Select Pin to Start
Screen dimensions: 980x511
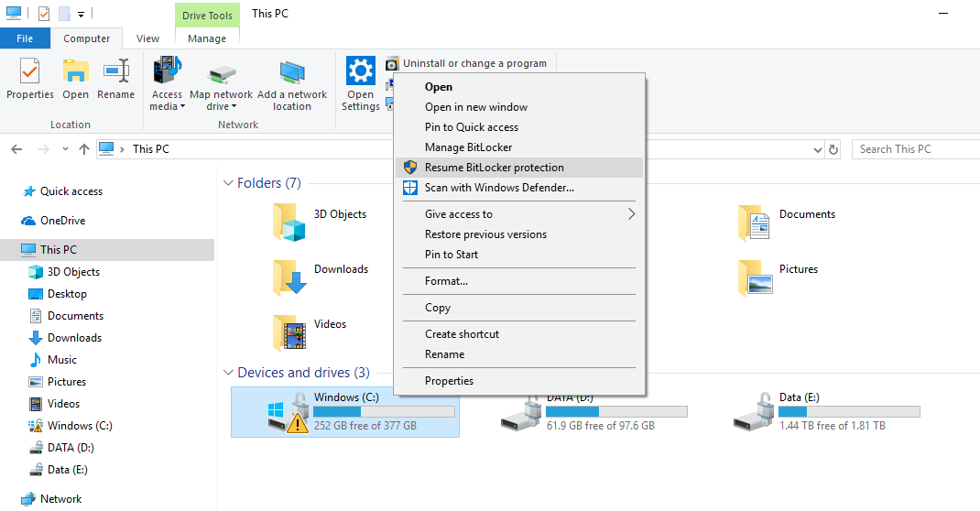(519, 255)
